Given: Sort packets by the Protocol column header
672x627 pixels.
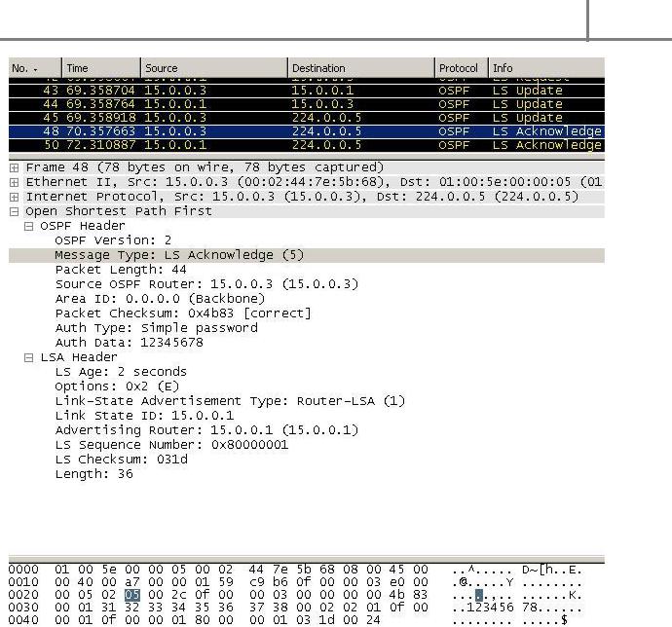Looking at the screenshot, I should 462,68.
